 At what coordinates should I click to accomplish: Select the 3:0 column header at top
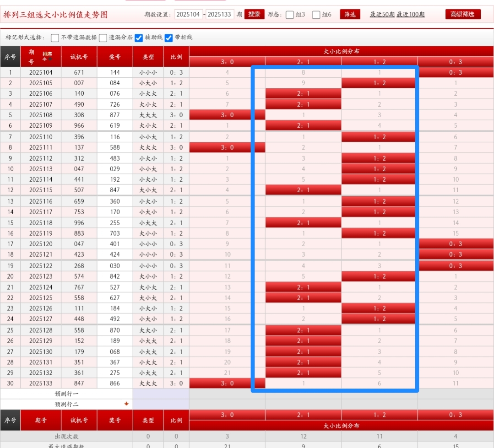[227, 62]
